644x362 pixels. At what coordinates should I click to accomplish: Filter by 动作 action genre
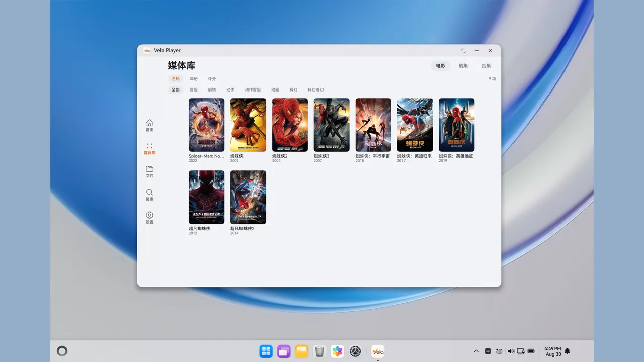point(230,90)
